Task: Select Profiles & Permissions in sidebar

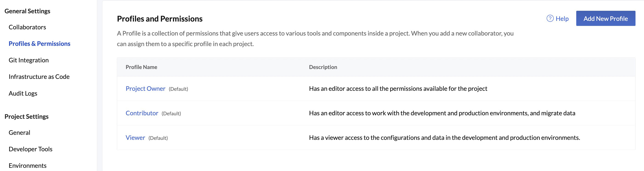Action: (x=39, y=44)
